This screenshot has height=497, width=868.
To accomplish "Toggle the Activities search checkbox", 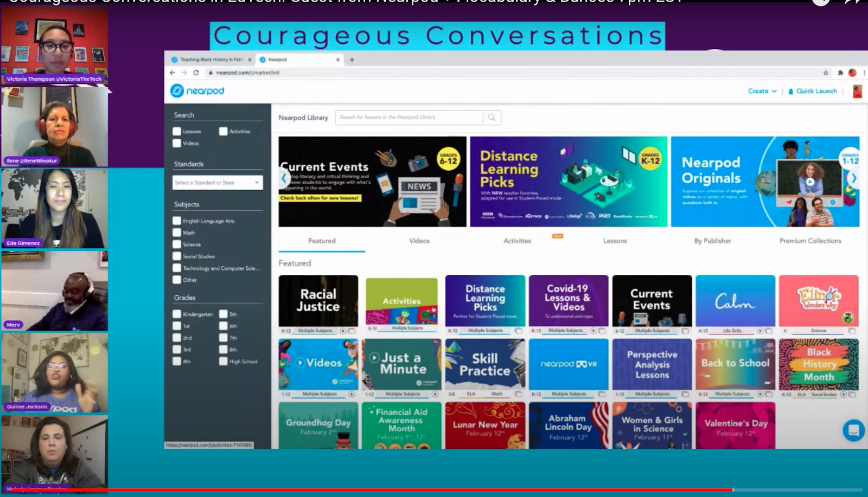I will click(x=223, y=131).
